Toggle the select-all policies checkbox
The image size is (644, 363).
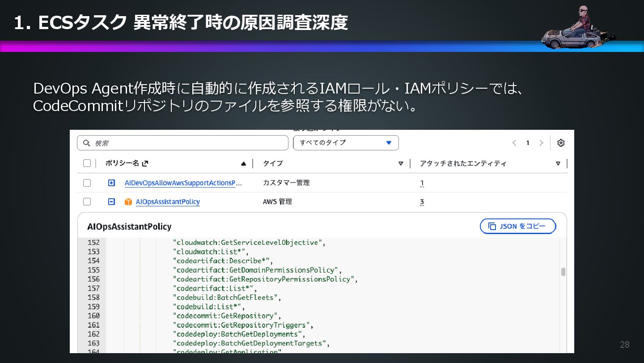(x=87, y=163)
